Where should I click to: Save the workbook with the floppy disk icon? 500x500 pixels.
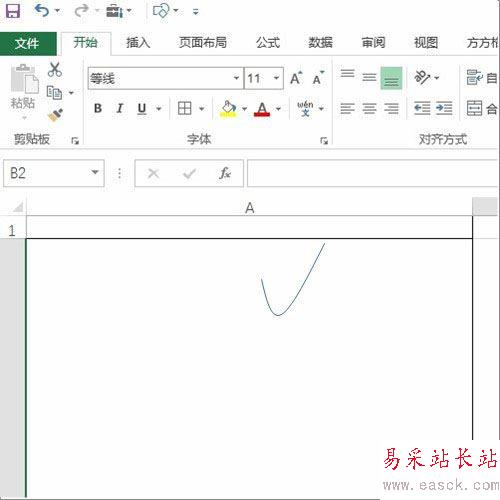(13, 11)
